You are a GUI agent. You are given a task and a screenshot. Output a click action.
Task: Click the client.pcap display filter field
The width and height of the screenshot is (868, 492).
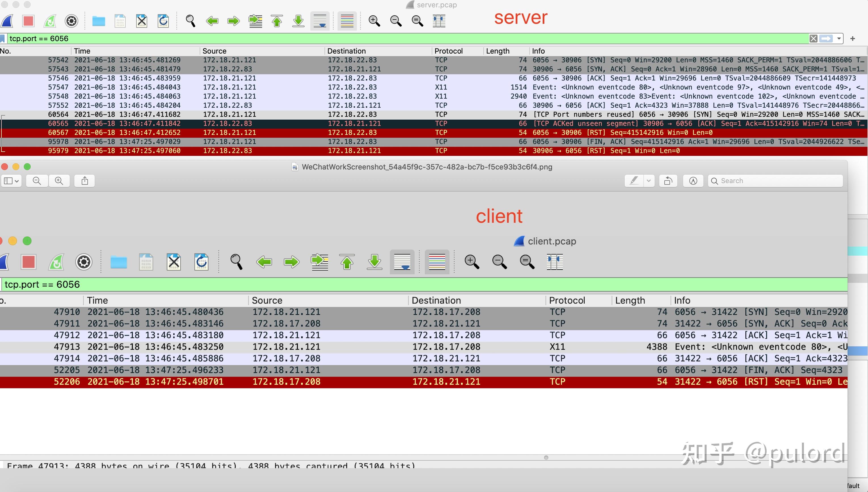coord(424,285)
